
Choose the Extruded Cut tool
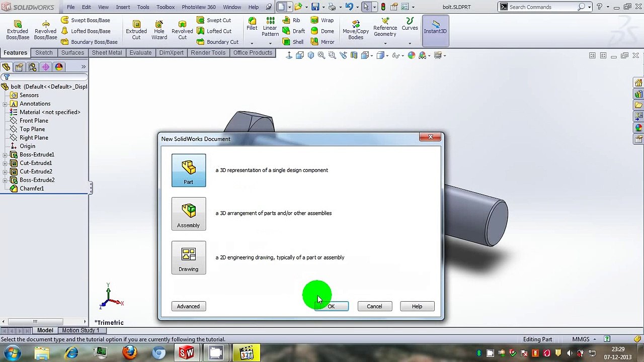click(136, 30)
